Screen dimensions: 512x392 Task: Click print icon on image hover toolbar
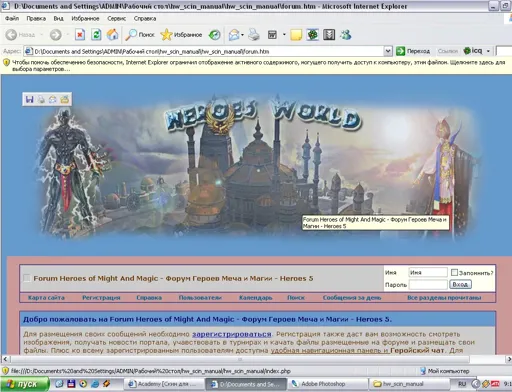point(41,99)
